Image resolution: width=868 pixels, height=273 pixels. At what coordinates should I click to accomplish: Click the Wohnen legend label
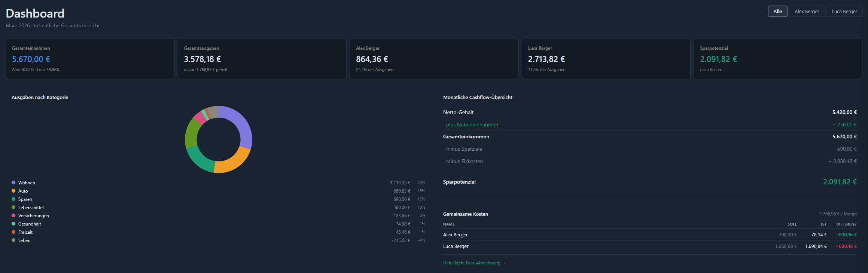tap(27, 183)
